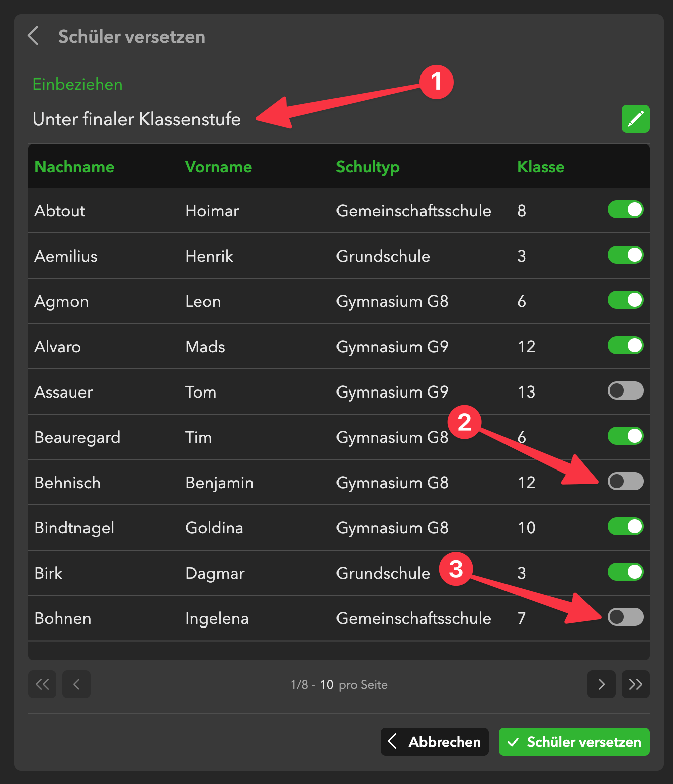Go to the previous page of students

click(x=76, y=684)
